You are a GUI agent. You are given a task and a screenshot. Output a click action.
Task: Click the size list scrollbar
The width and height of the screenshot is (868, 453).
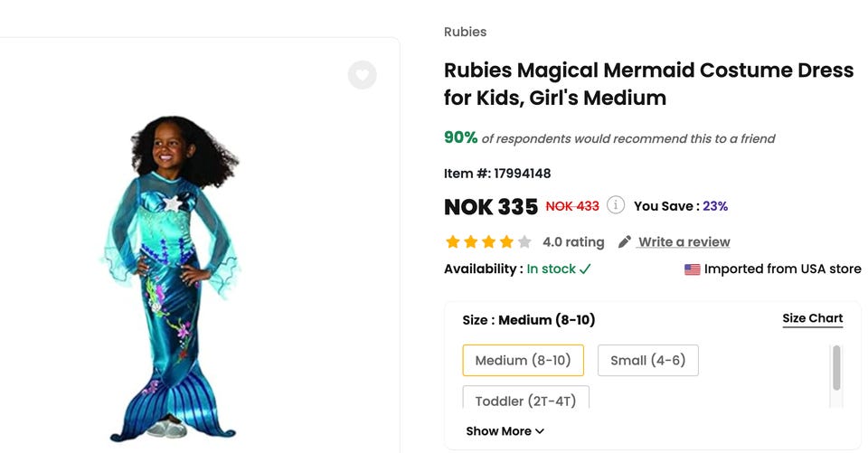coord(836,369)
